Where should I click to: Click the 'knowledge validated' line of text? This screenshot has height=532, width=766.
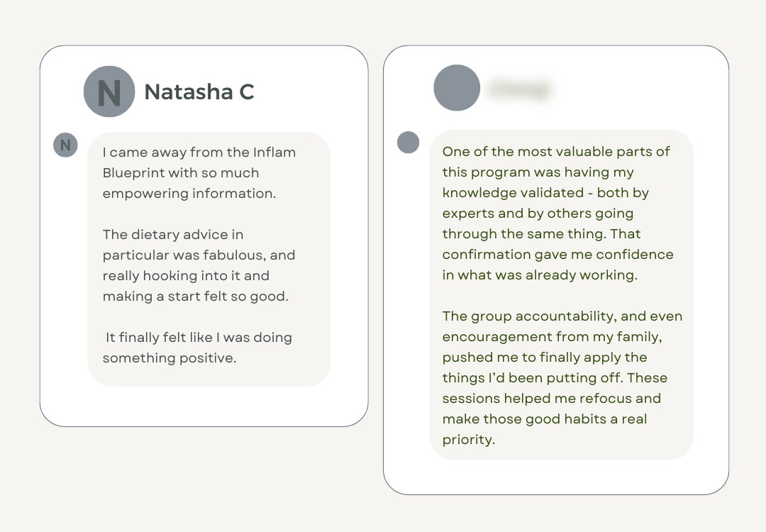click(x=545, y=193)
